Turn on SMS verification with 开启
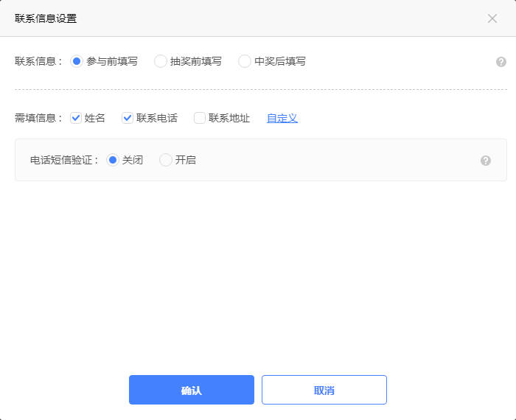516x420 pixels. [166, 160]
